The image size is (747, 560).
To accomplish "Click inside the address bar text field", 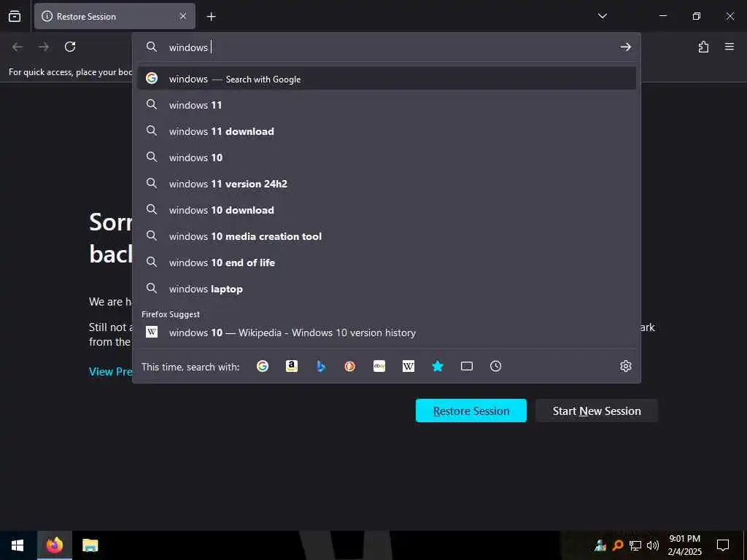I will [391, 47].
